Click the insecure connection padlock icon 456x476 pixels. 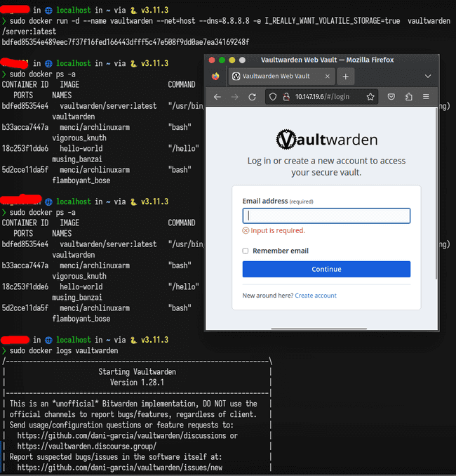(x=286, y=97)
